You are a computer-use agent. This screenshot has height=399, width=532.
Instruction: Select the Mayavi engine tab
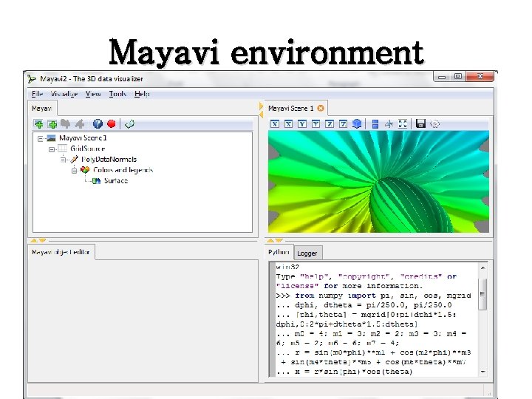pyautogui.click(x=42, y=108)
